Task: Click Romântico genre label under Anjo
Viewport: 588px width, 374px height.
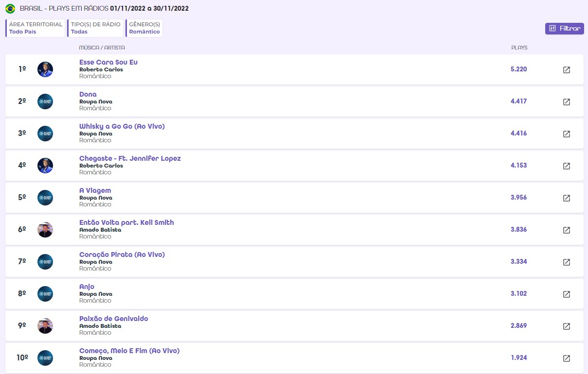Action: click(95, 301)
